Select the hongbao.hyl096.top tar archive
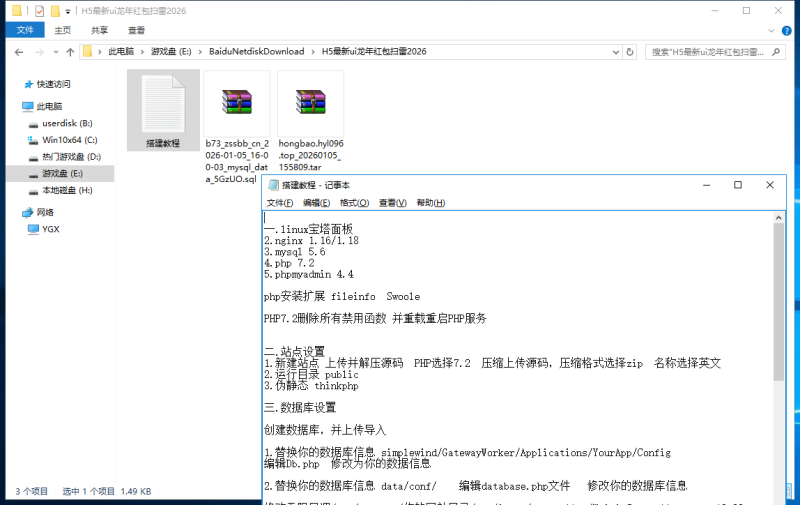The image size is (800, 505). [310, 121]
